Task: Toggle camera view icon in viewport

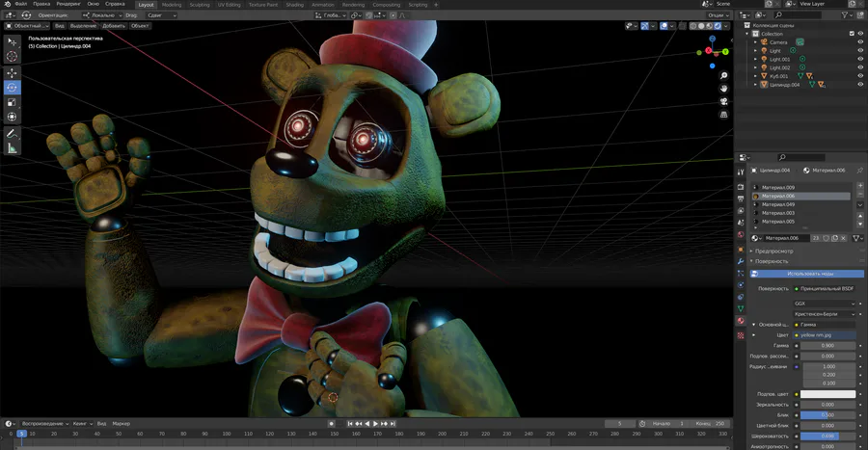Action: pos(723,102)
